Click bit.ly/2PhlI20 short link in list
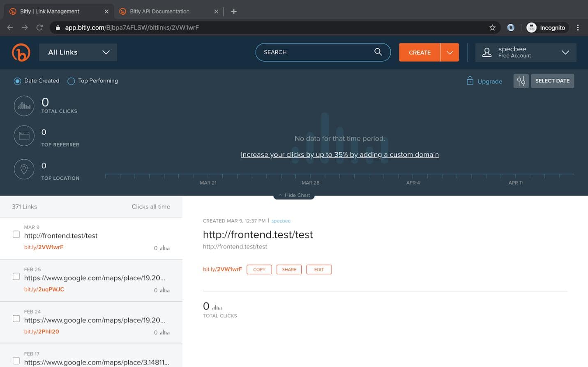Image resolution: width=588 pixels, height=367 pixels. pos(42,332)
